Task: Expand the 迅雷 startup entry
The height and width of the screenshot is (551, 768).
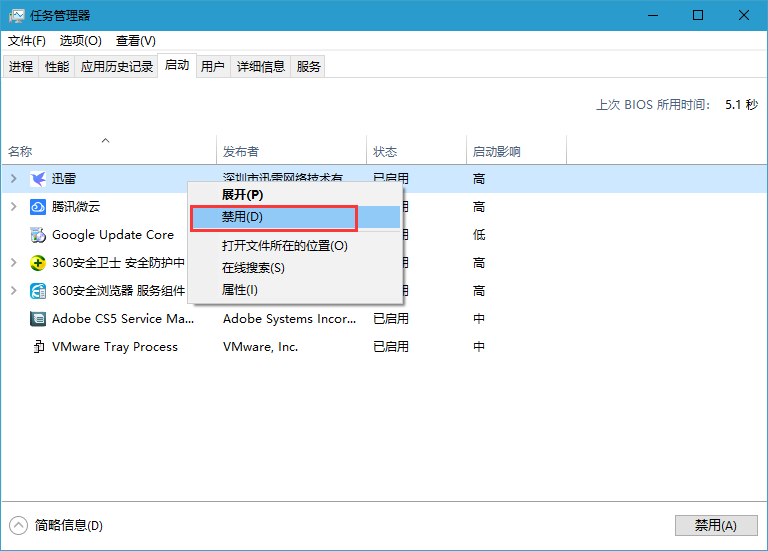Action: [13, 179]
